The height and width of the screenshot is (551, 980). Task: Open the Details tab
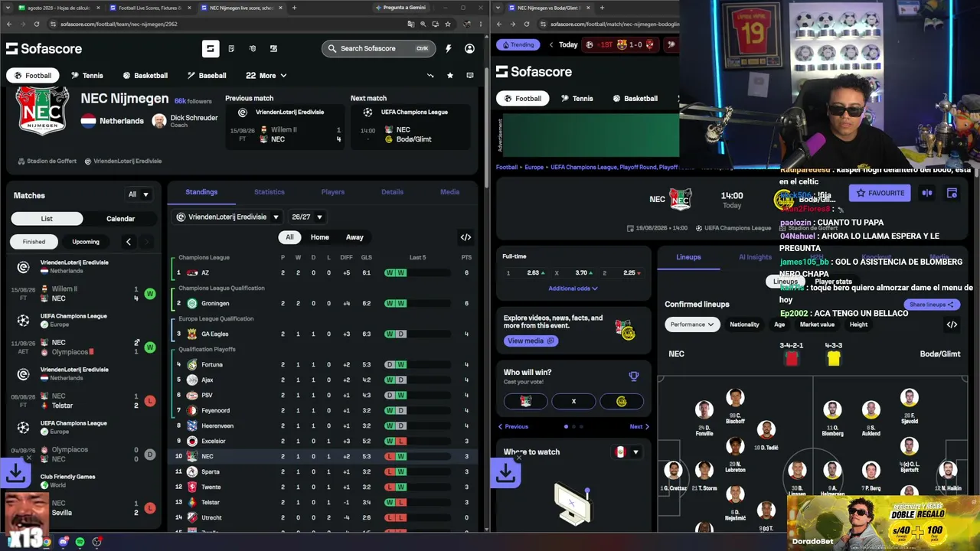pyautogui.click(x=392, y=192)
